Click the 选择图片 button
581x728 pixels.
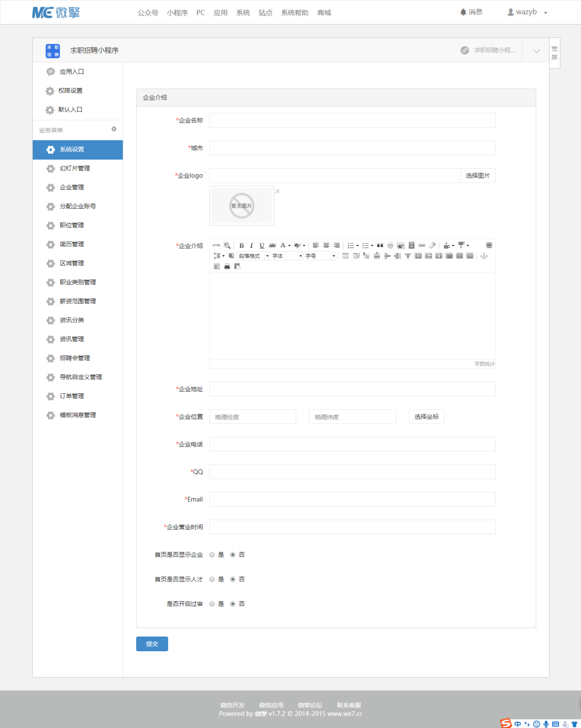click(478, 176)
